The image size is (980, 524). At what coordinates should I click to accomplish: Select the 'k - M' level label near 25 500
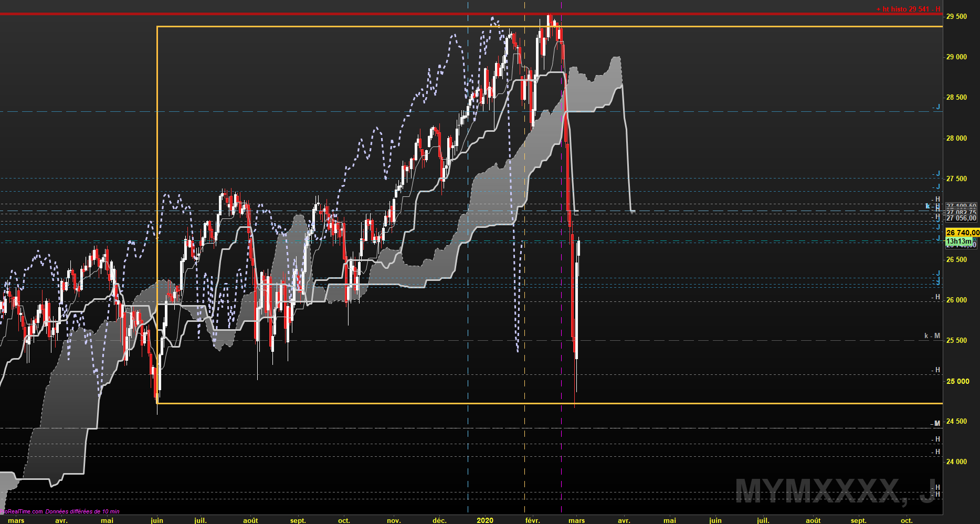pyautogui.click(x=932, y=336)
